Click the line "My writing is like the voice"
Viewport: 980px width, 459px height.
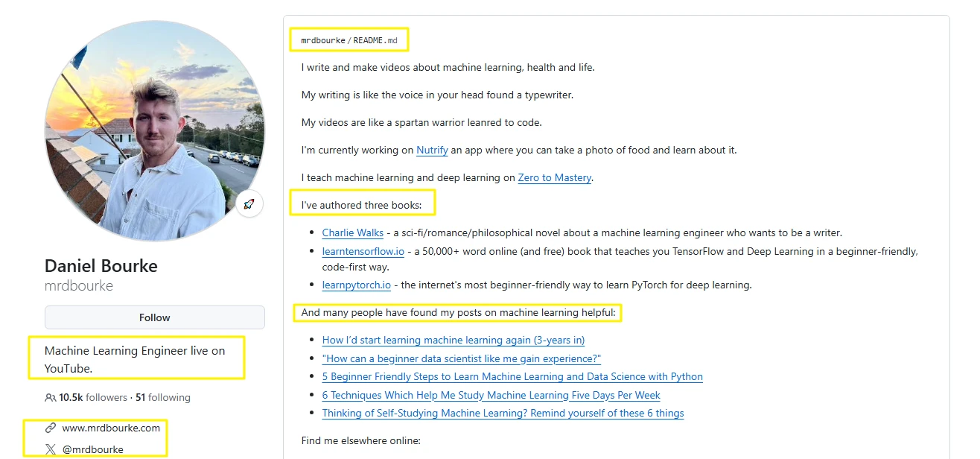(x=437, y=95)
